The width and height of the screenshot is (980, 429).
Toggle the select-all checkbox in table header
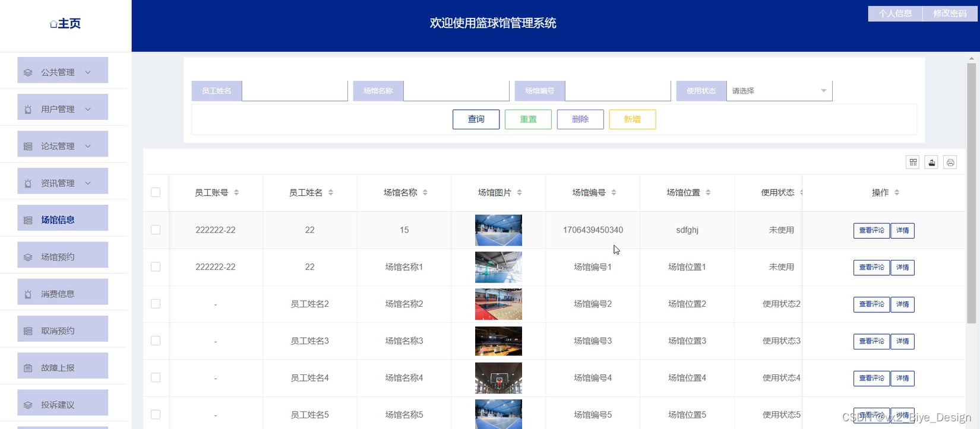(156, 192)
